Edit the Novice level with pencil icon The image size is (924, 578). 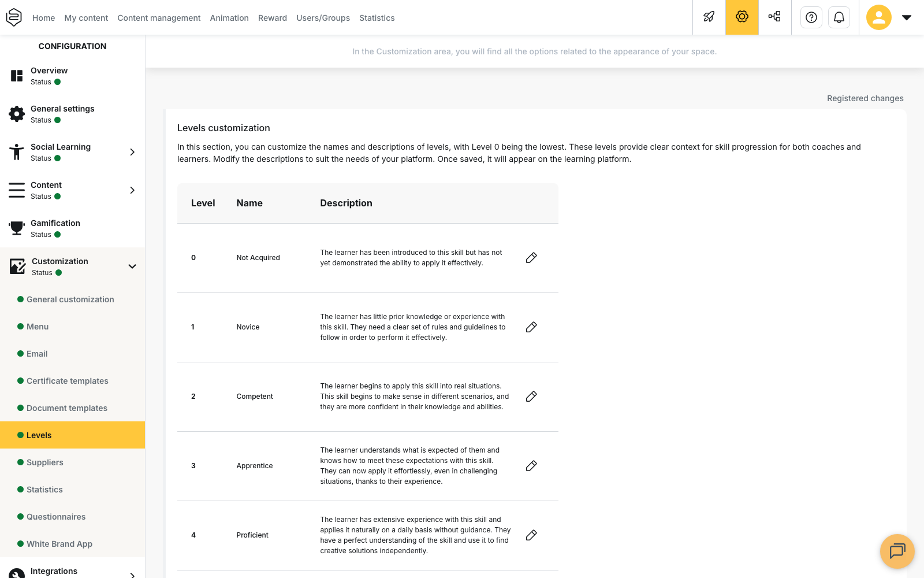click(x=531, y=327)
